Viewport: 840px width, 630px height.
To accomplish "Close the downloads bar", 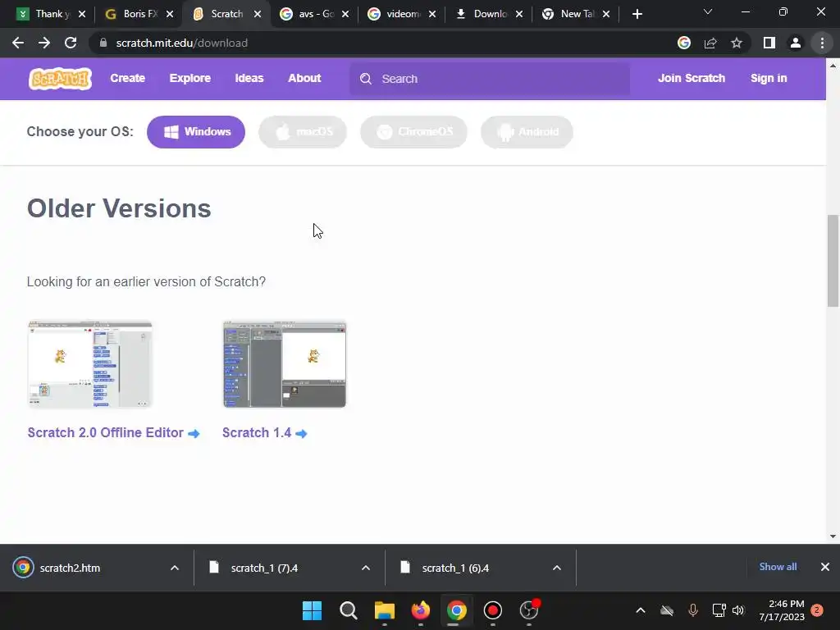I will (x=825, y=567).
